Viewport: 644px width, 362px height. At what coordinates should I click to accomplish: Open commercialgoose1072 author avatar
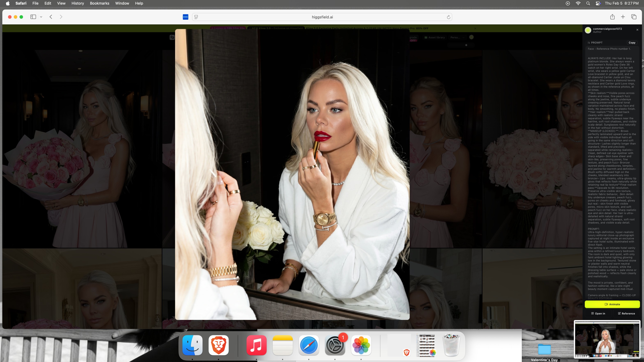[x=588, y=30]
